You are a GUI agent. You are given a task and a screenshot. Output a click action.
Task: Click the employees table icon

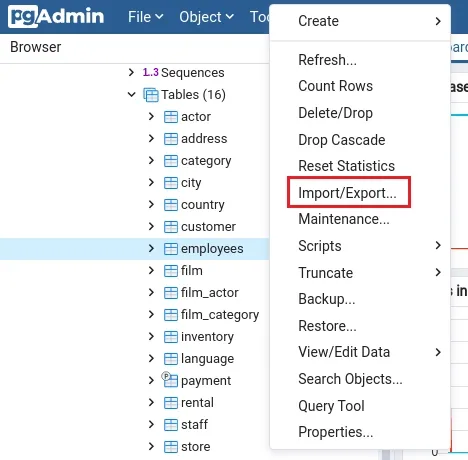(171, 249)
